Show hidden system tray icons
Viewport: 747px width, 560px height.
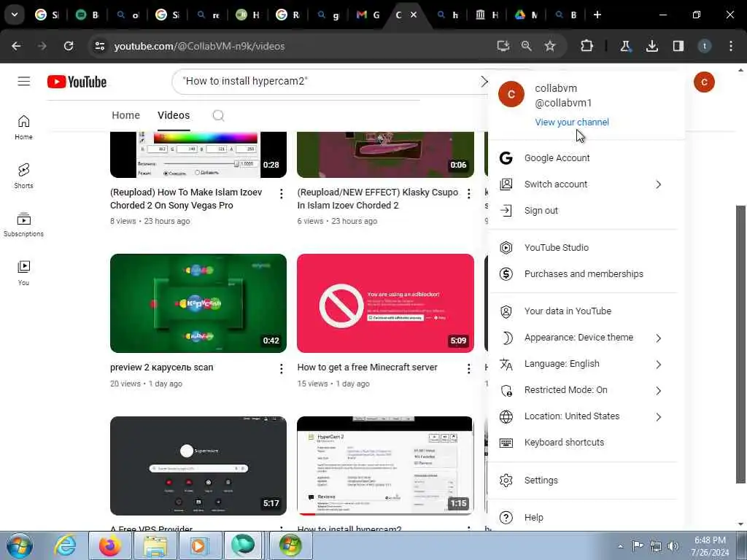tap(620, 547)
